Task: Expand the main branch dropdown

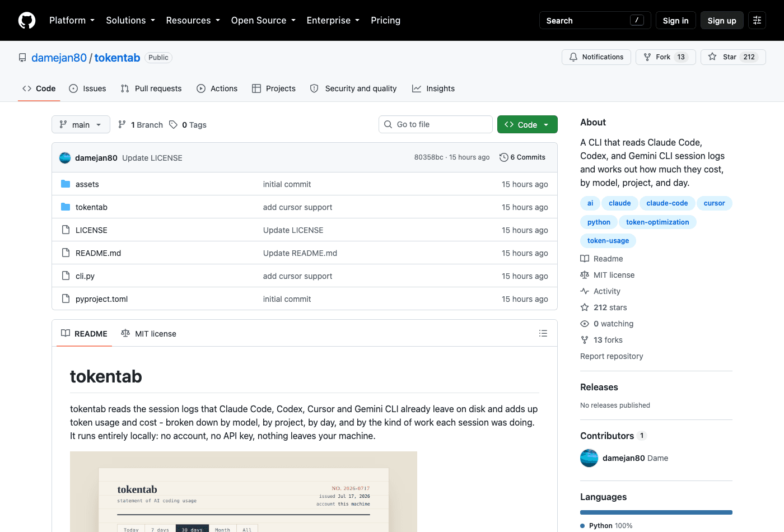Action: tap(81, 124)
